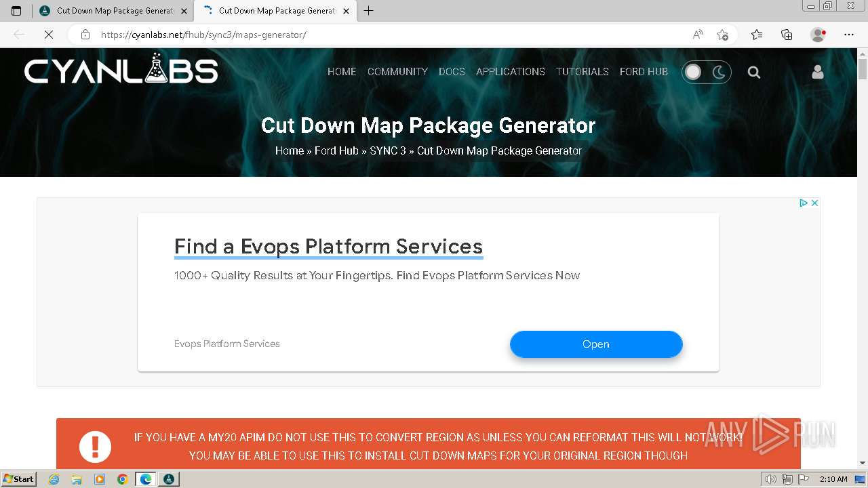Viewport: 868px width, 488px height.
Task: Open File Explorer from the taskbar
Action: tap(77, 479)
